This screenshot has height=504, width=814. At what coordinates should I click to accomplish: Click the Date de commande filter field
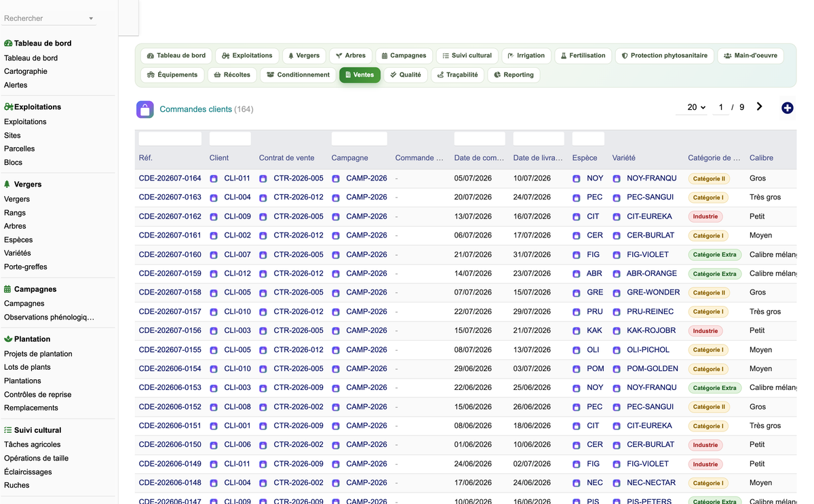click(480, 138)
